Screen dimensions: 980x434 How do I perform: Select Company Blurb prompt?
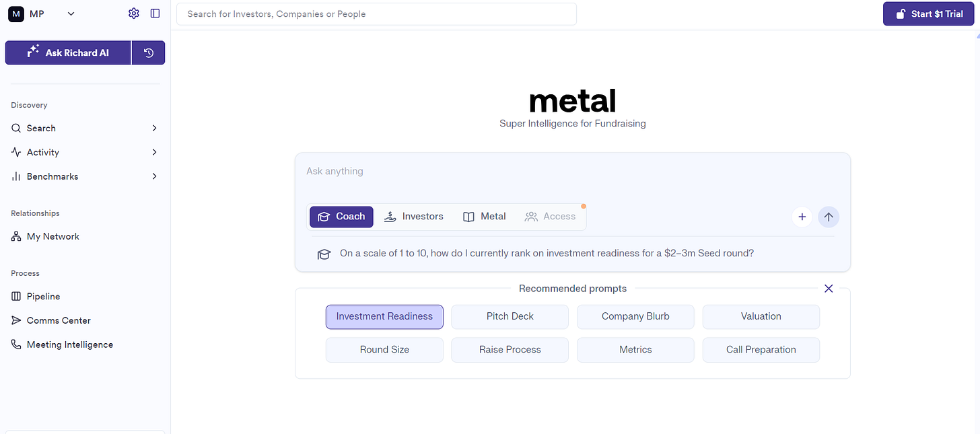pyautogui.click(x=635, y=316)
